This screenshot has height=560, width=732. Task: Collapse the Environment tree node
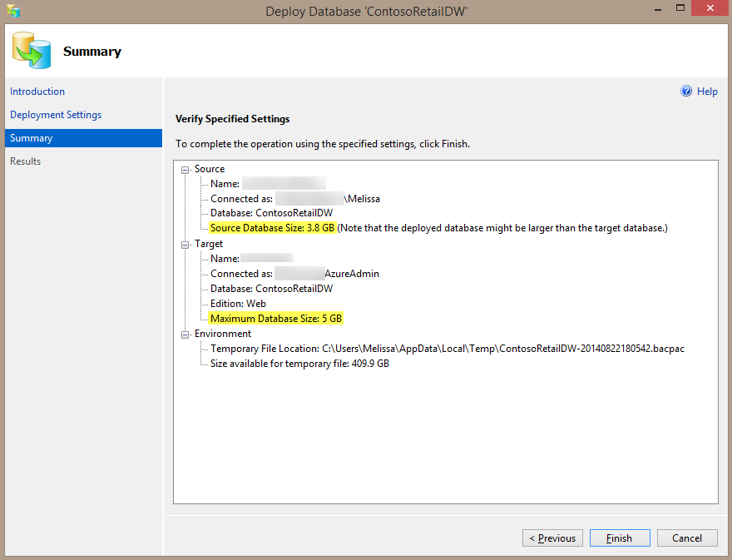click(x=185, y=335)
